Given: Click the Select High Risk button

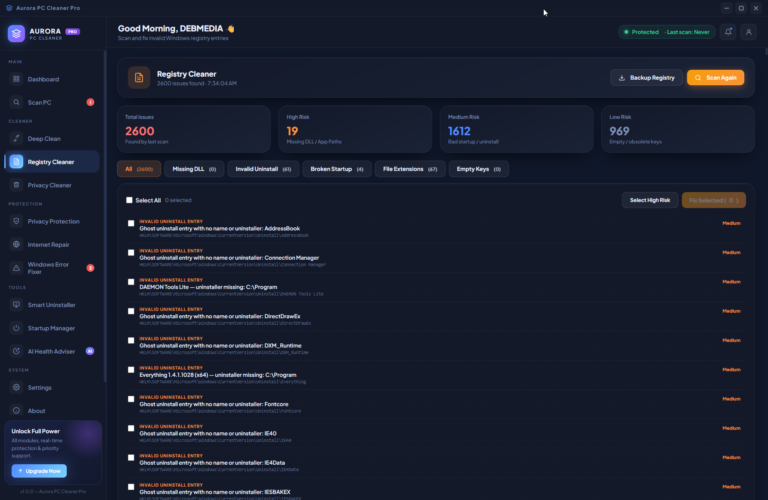Looking at the screenshot, I should tap(649, 200).
